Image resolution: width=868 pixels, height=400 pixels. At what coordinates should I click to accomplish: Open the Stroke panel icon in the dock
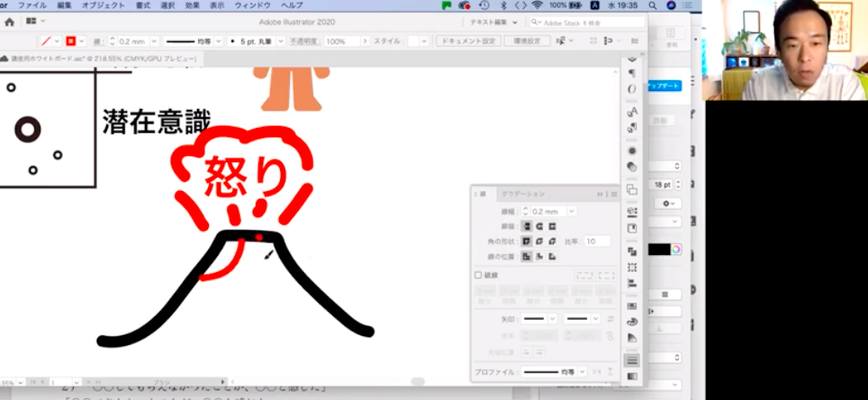[632, 359]
